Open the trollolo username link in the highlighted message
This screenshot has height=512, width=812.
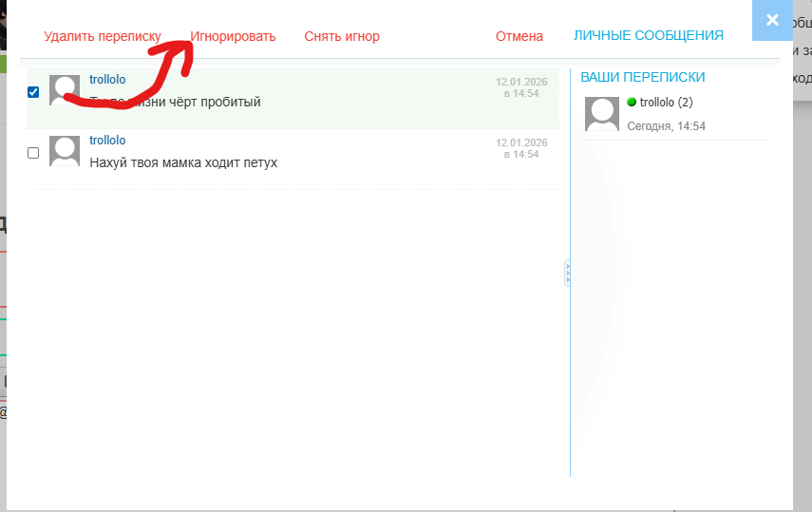coord(107,80)
